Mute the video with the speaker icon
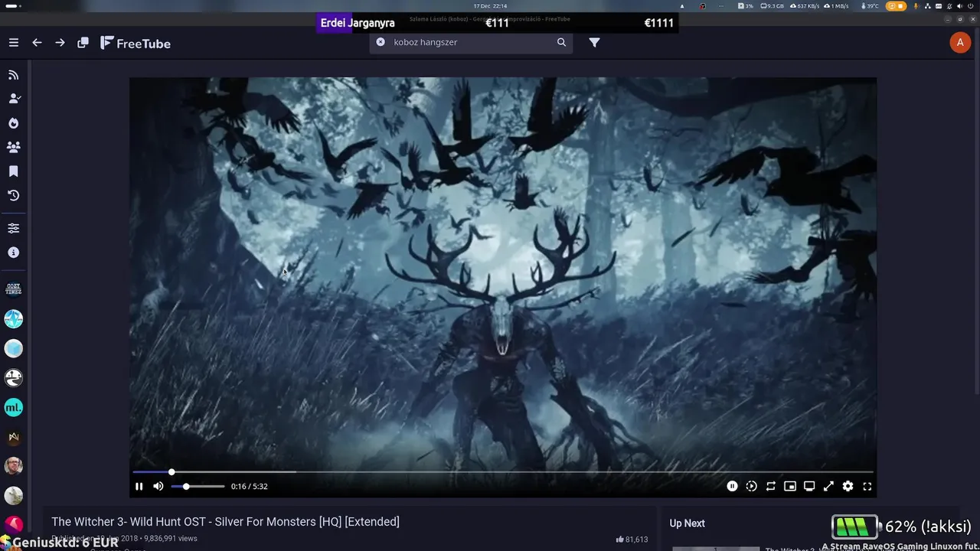This screenshot has width=980, height=551. [x=158, y=486]
